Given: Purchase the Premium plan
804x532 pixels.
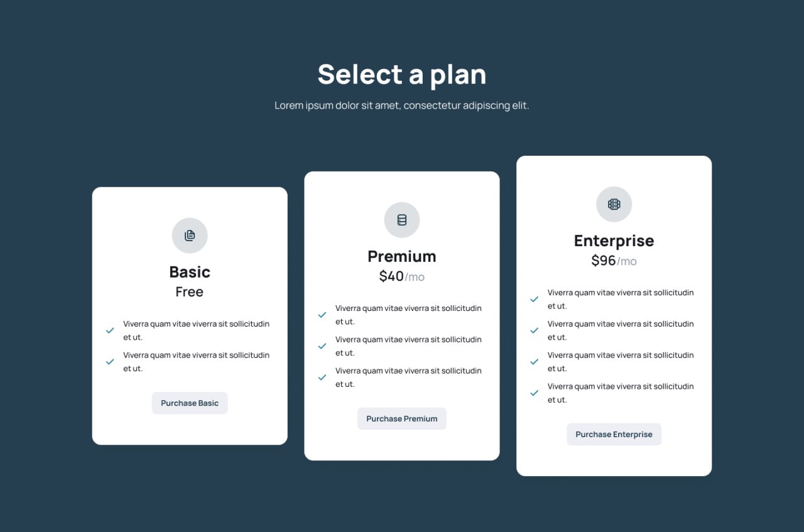Looking at the screenshot, I should point(402,419).
